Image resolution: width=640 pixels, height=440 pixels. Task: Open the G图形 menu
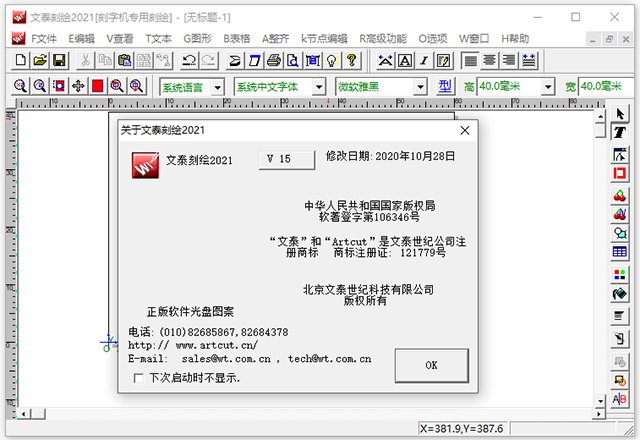coord(198,39)
